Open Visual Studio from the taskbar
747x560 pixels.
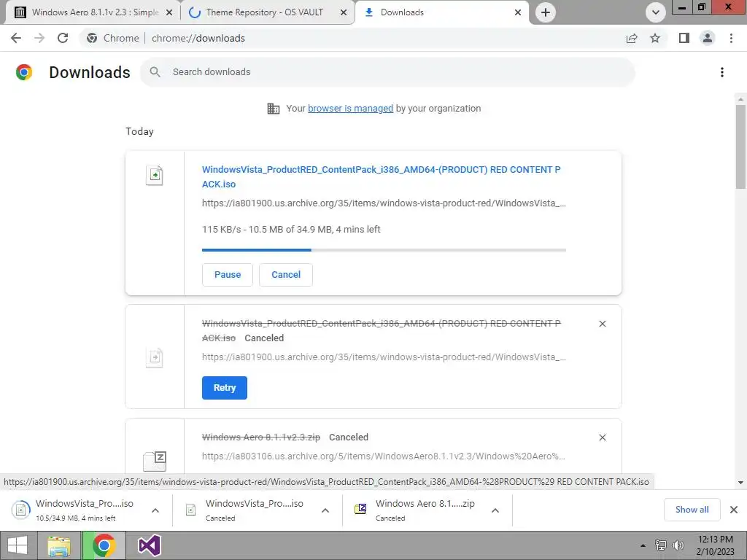149,545
